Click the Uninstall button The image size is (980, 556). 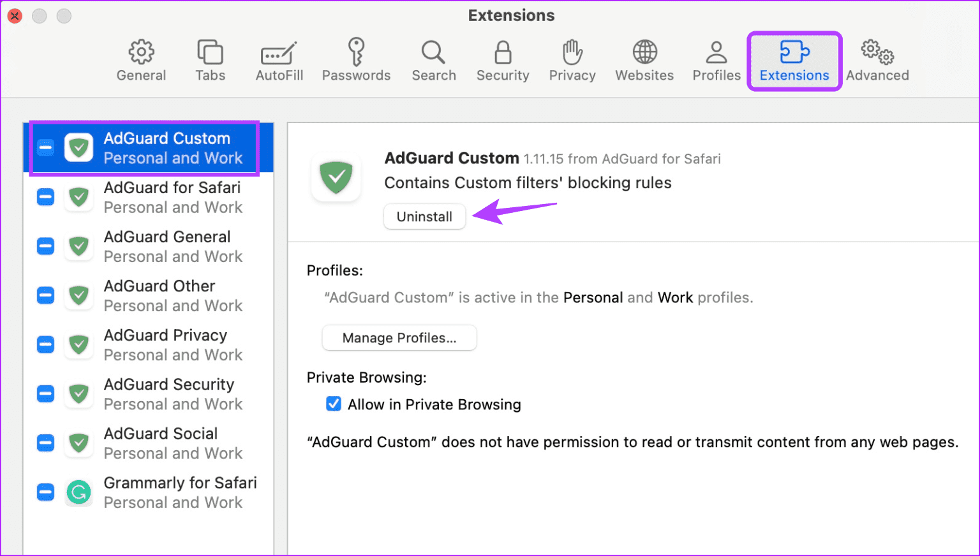[x=424, y=216]
